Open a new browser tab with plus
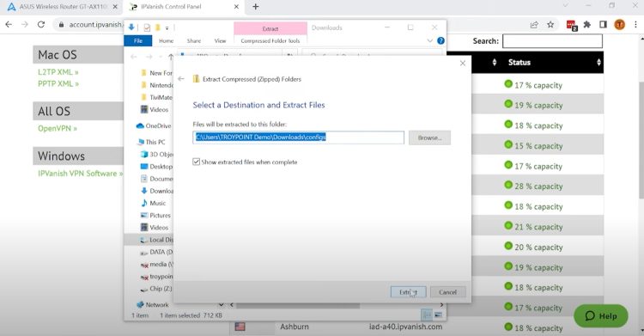This screenshot has height=336, width=644. pos(256,7)
